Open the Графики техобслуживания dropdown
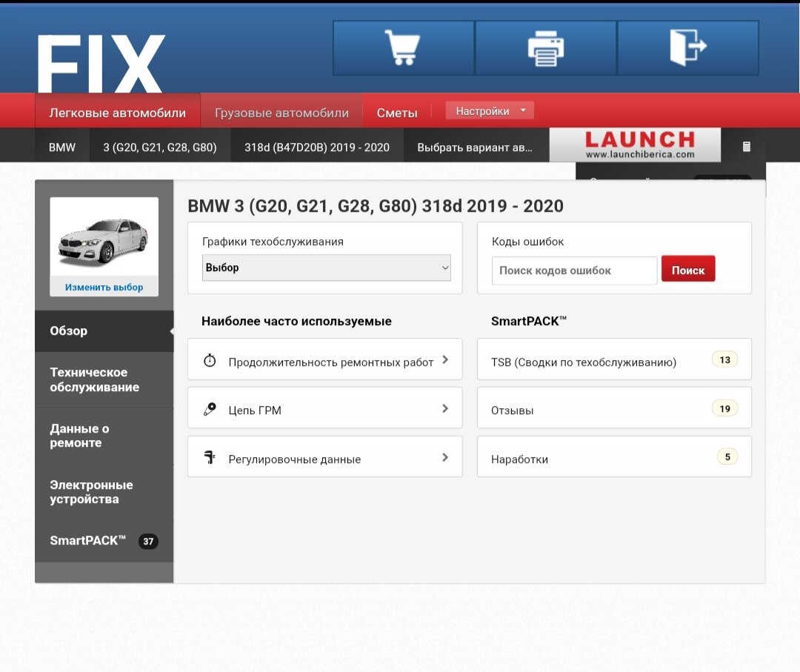This screenshot has height=672, width=800. click(x=327, y=267)
